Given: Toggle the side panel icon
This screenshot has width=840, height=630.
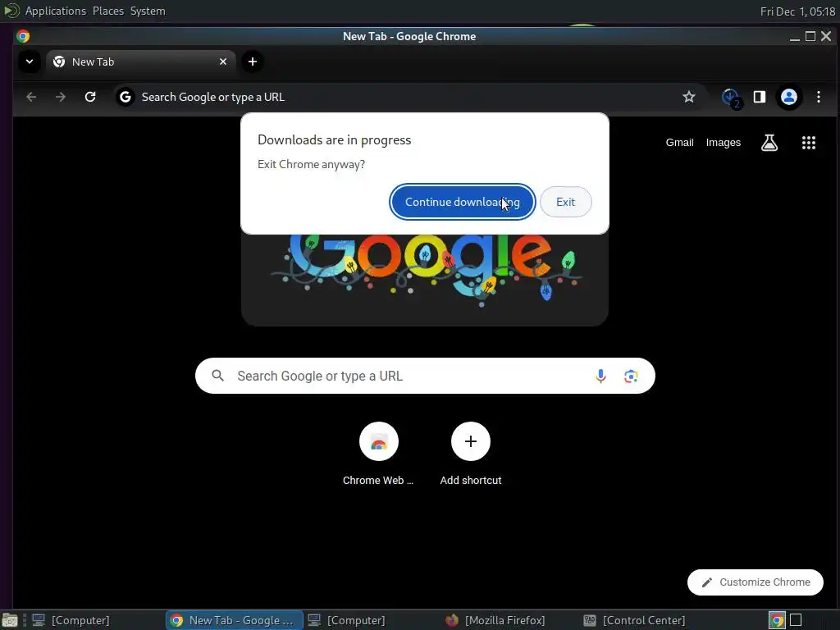Looking at the screenshot, I should pos(759,97).
